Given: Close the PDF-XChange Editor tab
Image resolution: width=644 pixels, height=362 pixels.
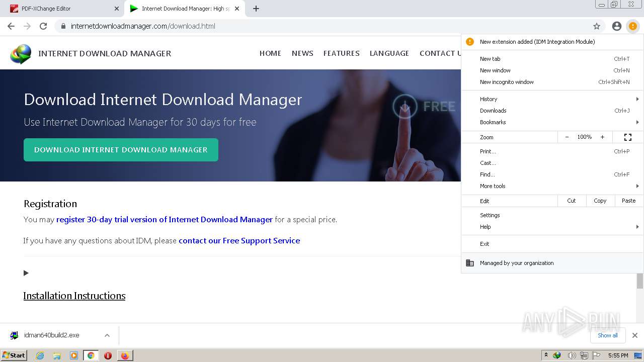Looking at the screenshot, I should pyautogui.click(x=117, y=9).
